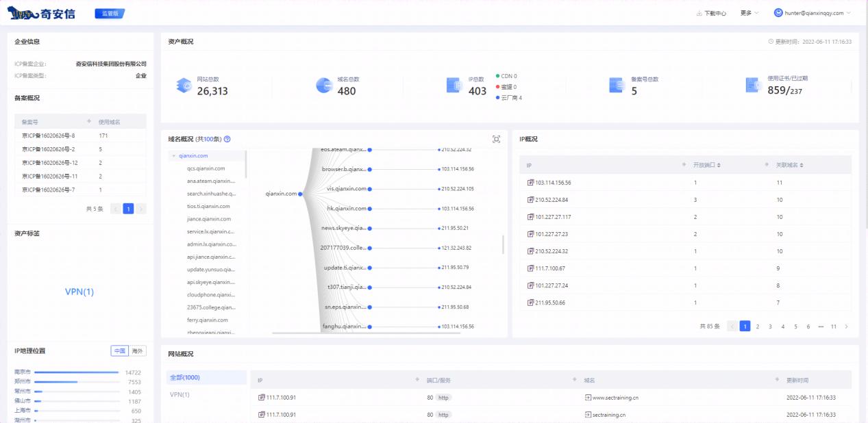Image resolution: width=868 pixels, height=423 pixels.
Task: Open detail icon for IP 210.52.224.84
Action: 530,200
